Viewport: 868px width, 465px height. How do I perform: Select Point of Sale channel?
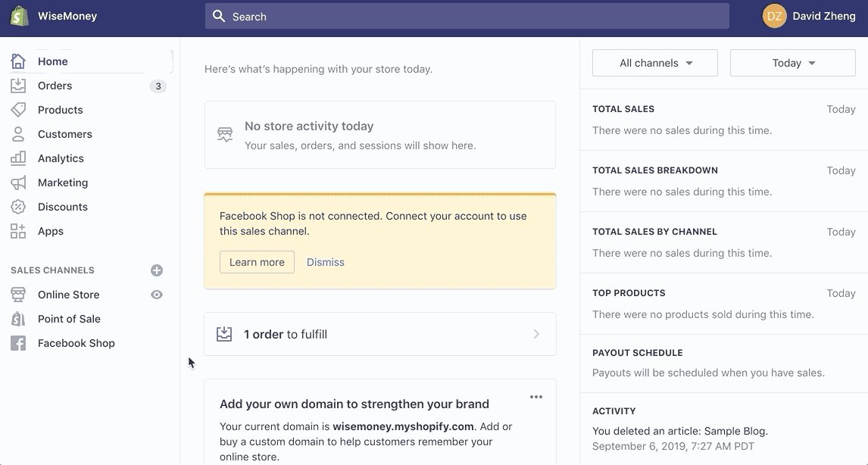click(69, 319)
